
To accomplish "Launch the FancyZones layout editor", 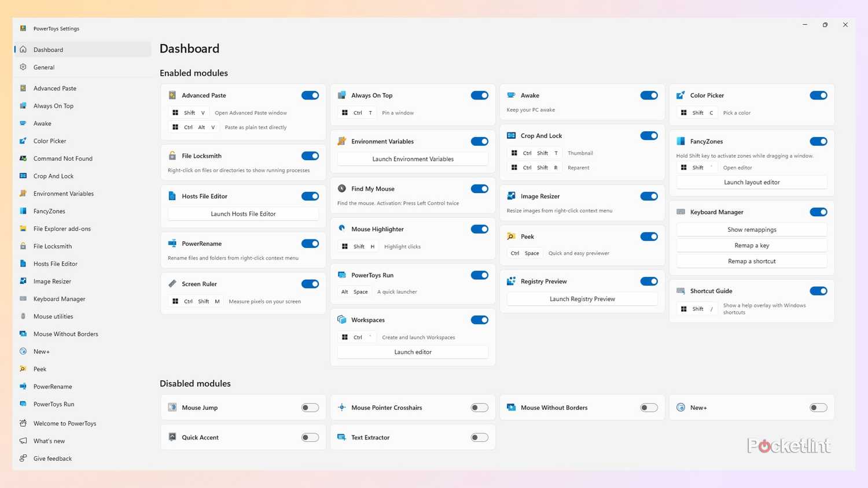I will click(751, 182).
